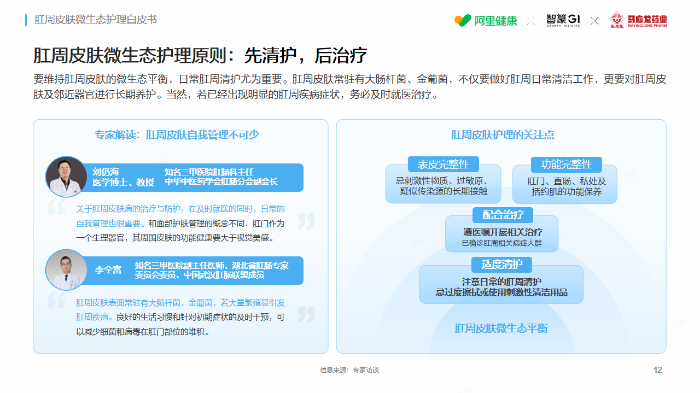
Task: Click the text 肛周皮肤微生态平衡
Action: tap(501, 328)
